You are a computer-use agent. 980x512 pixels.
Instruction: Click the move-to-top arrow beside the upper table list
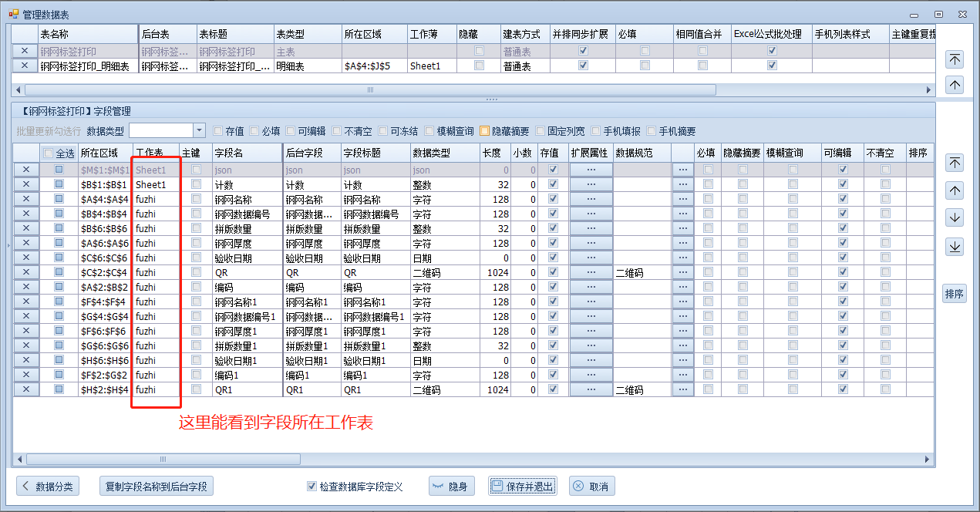coord(955,59)
